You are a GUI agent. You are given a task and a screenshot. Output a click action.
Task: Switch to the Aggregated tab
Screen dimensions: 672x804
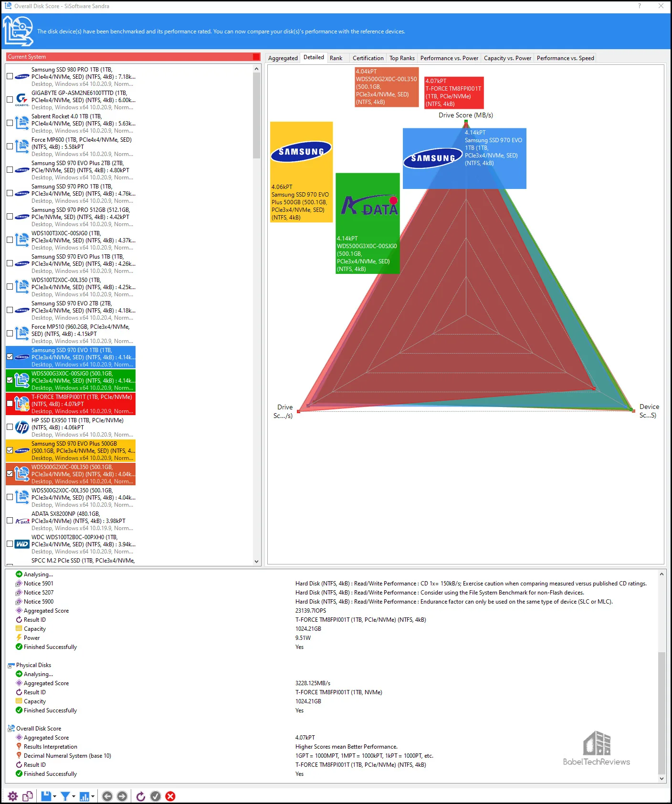click(x=283, y=58)
